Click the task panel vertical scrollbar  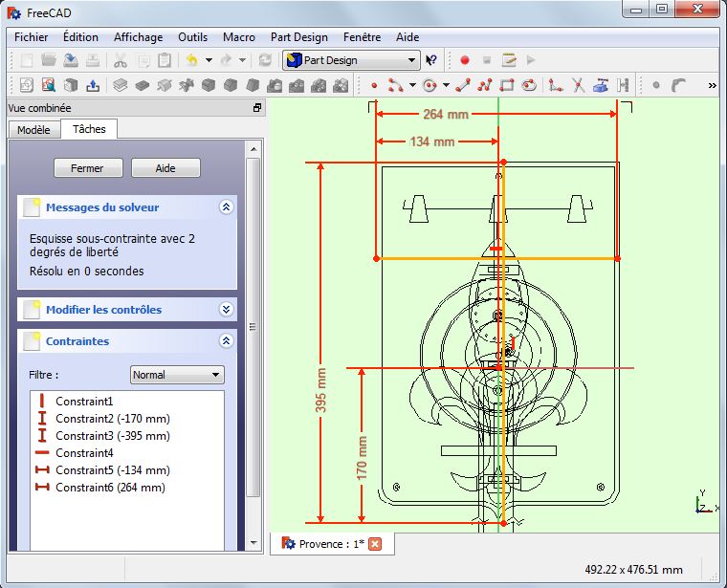(x=253, y=328)
